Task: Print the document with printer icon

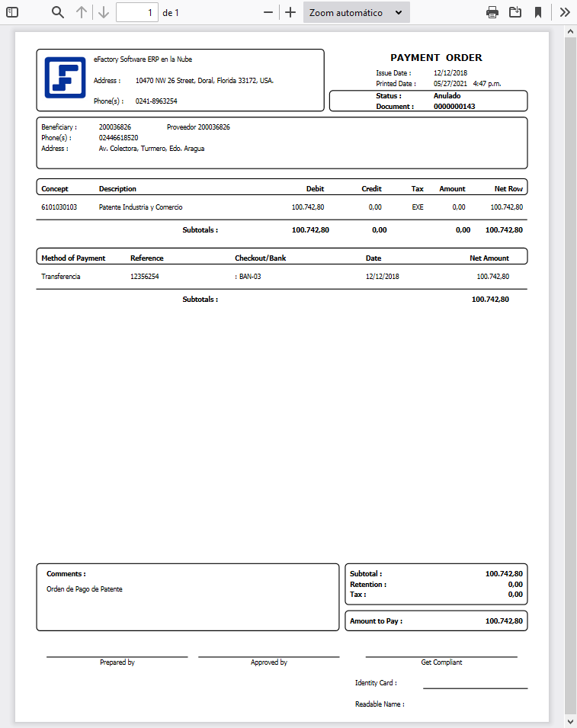Action: (x=492, y=12)
